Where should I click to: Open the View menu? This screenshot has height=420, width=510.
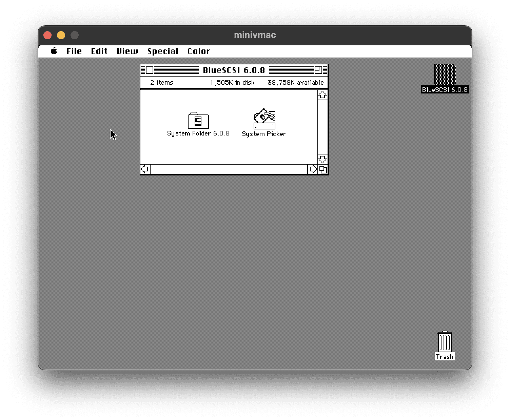pyautogui.click(x=127, y=51)
